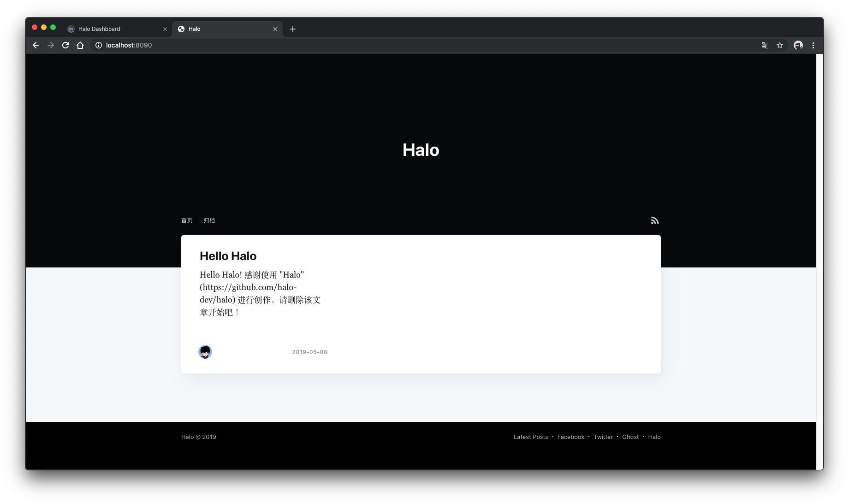The width and height of the screenshot is (849, 504).
Task: Open the Ghost footer link
Action: coord(630,437)
